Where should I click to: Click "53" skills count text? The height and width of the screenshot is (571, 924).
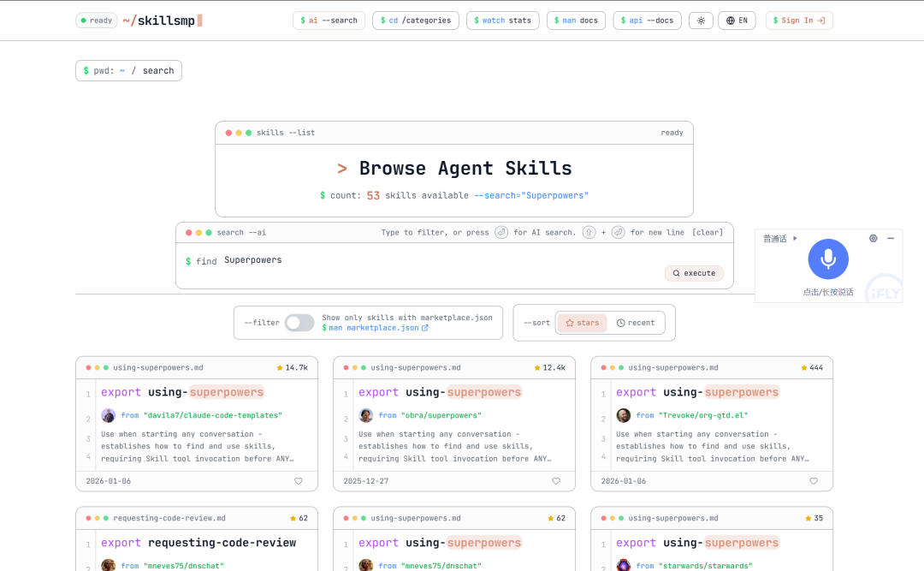tap(373, 195)
